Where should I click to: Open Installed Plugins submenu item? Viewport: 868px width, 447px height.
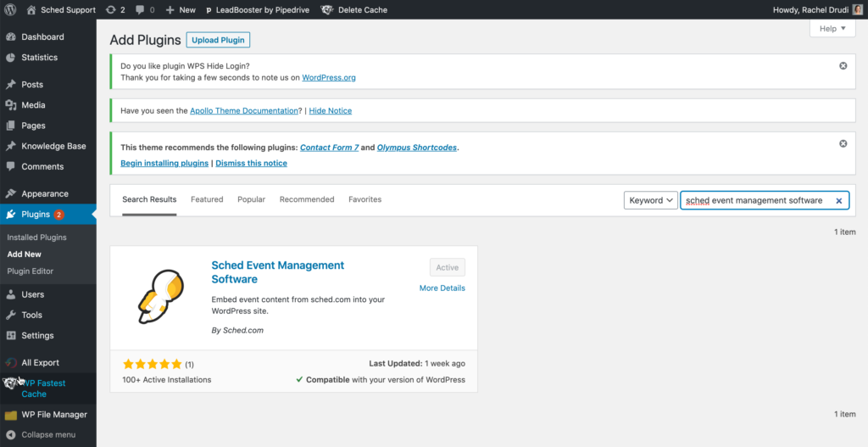[x=36, y=237]
